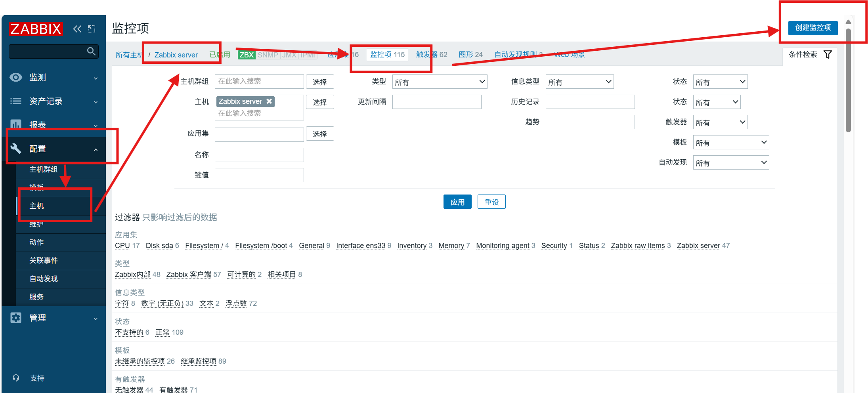This screenshot has height=393, width=868.
Task: Click the ZABBIX logo
Action: point(36,29)
